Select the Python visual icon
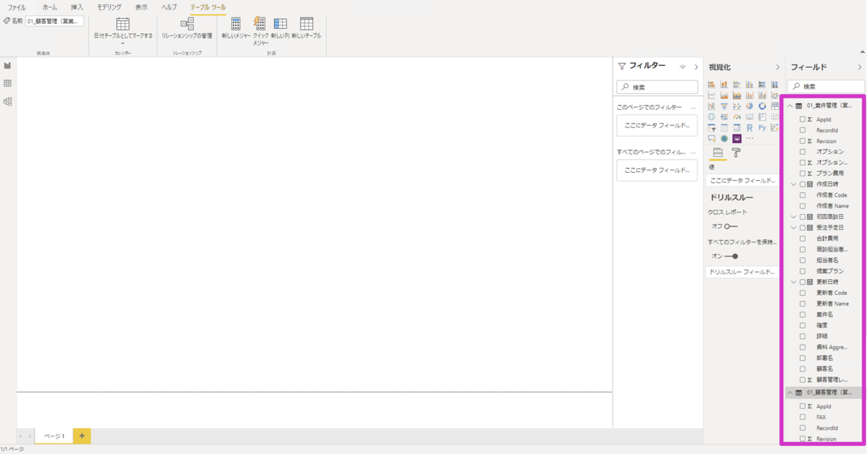The image size is (868, 454). [x=762, y=127]
